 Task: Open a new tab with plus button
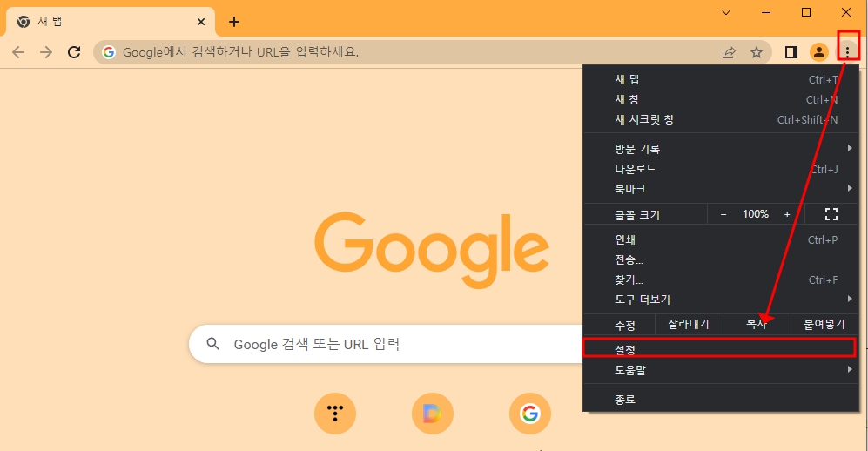234,22
